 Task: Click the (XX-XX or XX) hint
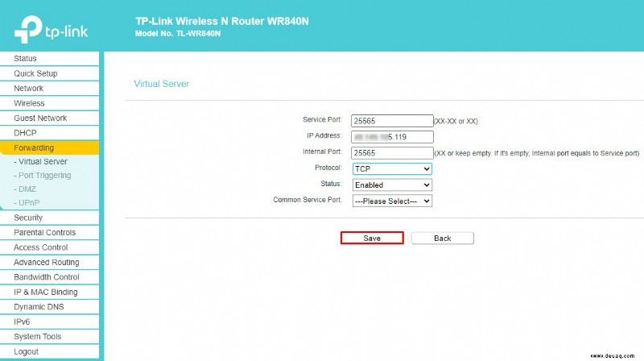coord(456,122)
